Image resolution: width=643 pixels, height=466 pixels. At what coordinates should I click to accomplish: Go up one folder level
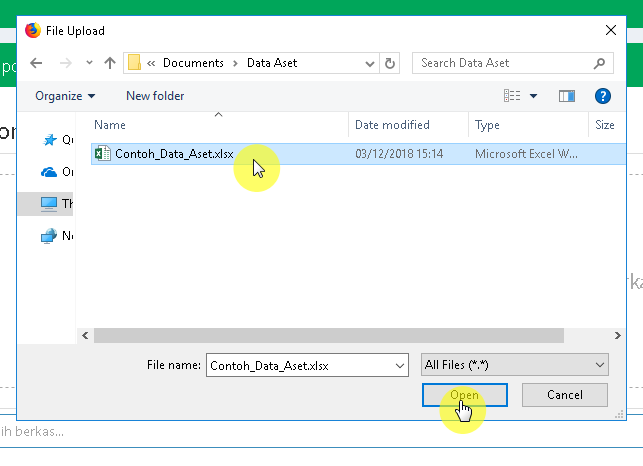pyautogui.click(x=109, y=63)
